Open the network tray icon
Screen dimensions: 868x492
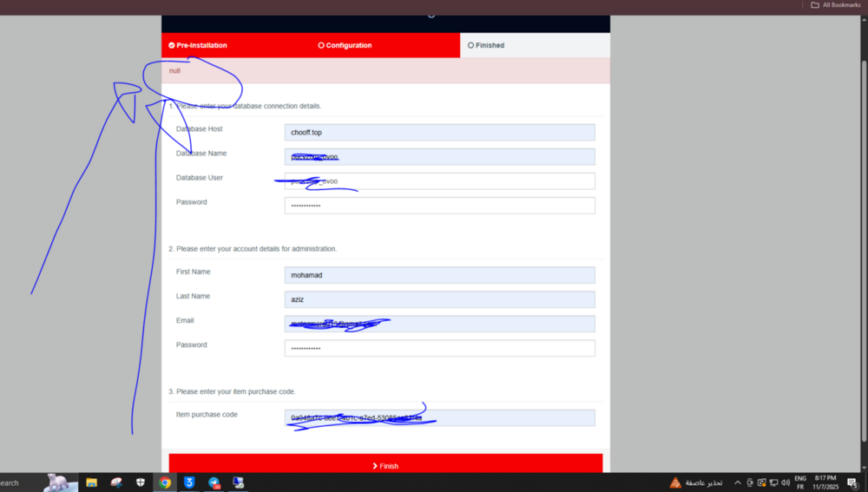click(773, 482)
